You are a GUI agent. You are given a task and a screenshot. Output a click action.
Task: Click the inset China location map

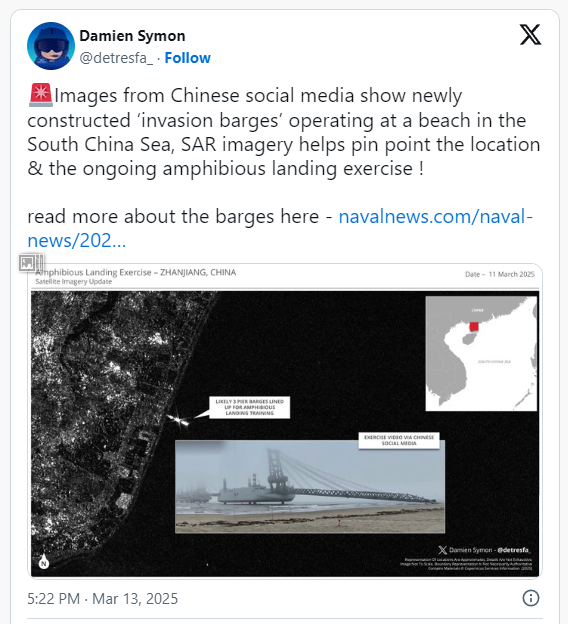[x=481, y=353]
